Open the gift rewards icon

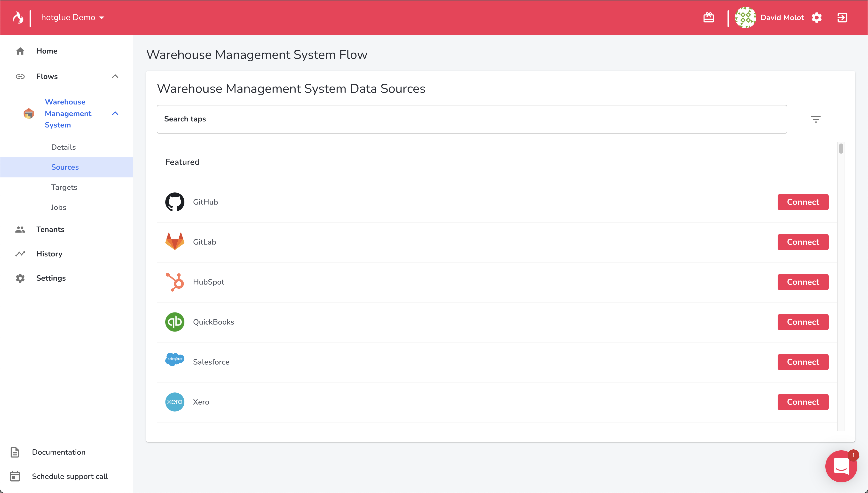tap(709, 18)
